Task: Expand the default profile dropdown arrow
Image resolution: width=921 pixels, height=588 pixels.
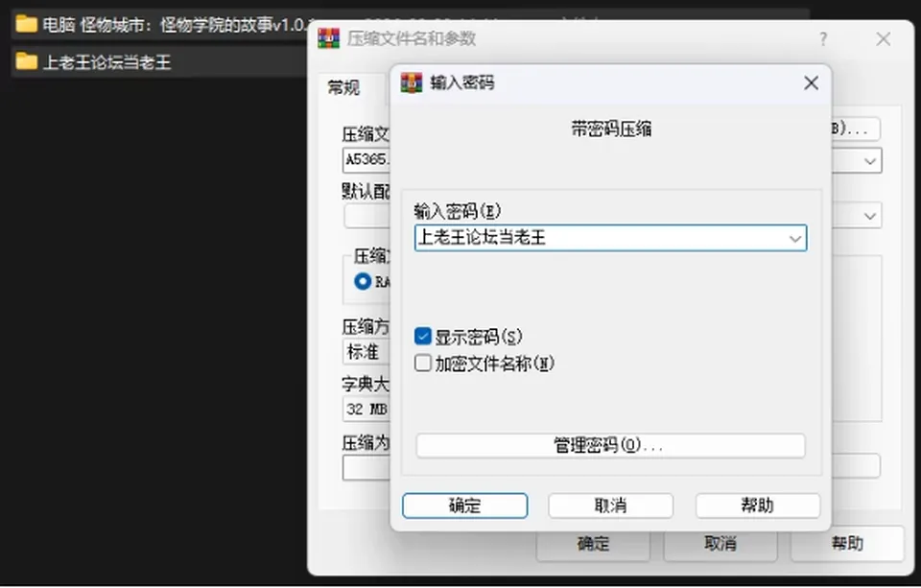Action: [870, 216]
